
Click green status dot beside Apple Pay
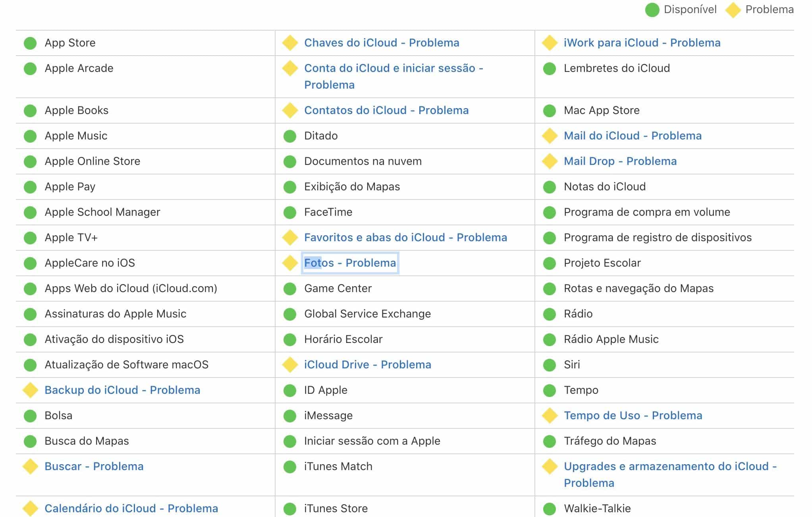(x=30, y=187)
